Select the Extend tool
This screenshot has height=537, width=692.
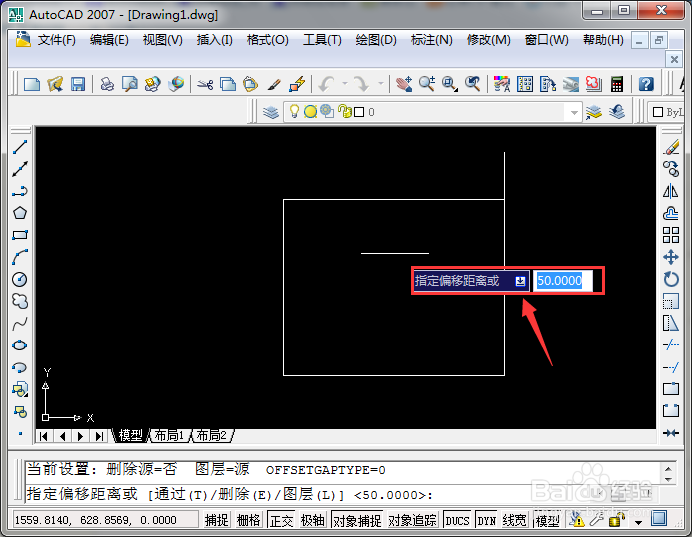[671, 367]
